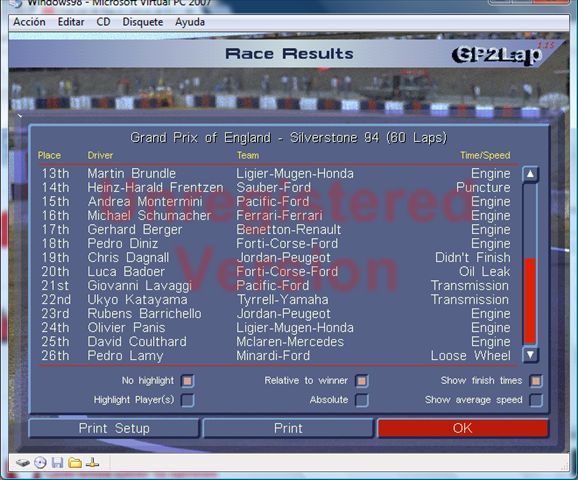Screen dimensions: 578x480
Task: Click the hard disk status icon
Action: point(23,462)
